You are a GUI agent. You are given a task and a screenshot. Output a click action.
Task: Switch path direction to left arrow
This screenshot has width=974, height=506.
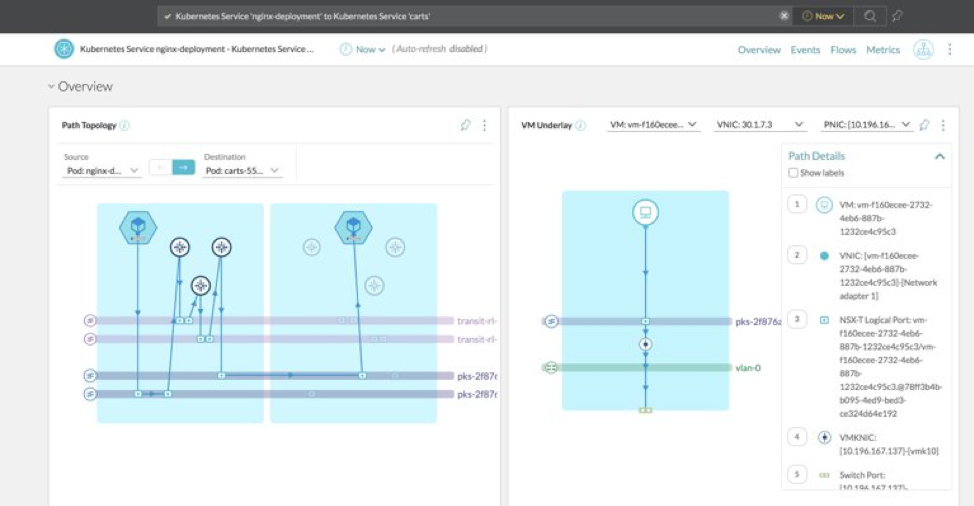[160, 167]
